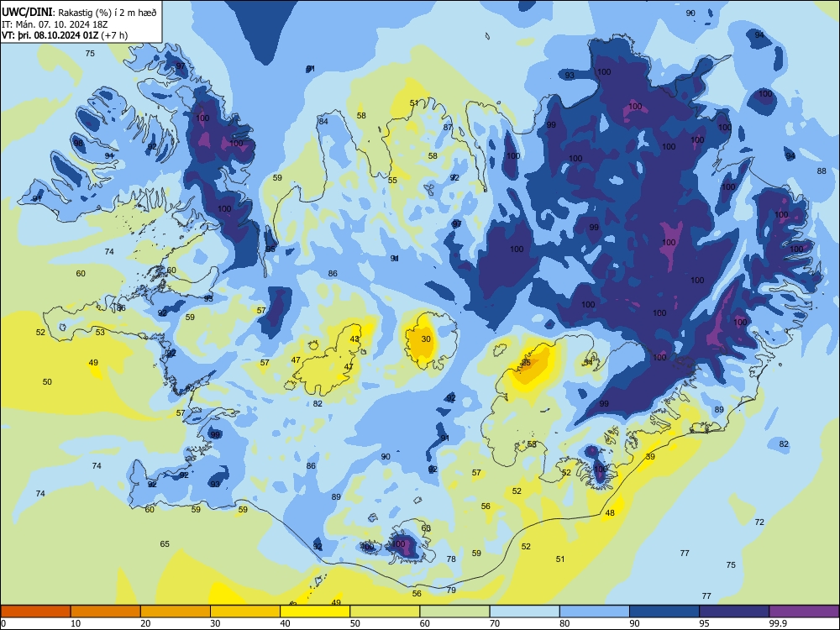Click the '98' humidity value on the map

(x=78, y=143)
